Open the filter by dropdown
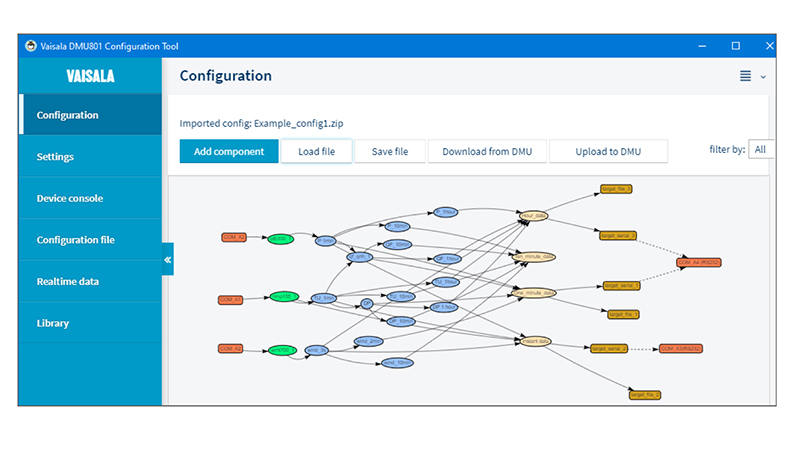This screenshot has width=800, height=450. (761, 150)
